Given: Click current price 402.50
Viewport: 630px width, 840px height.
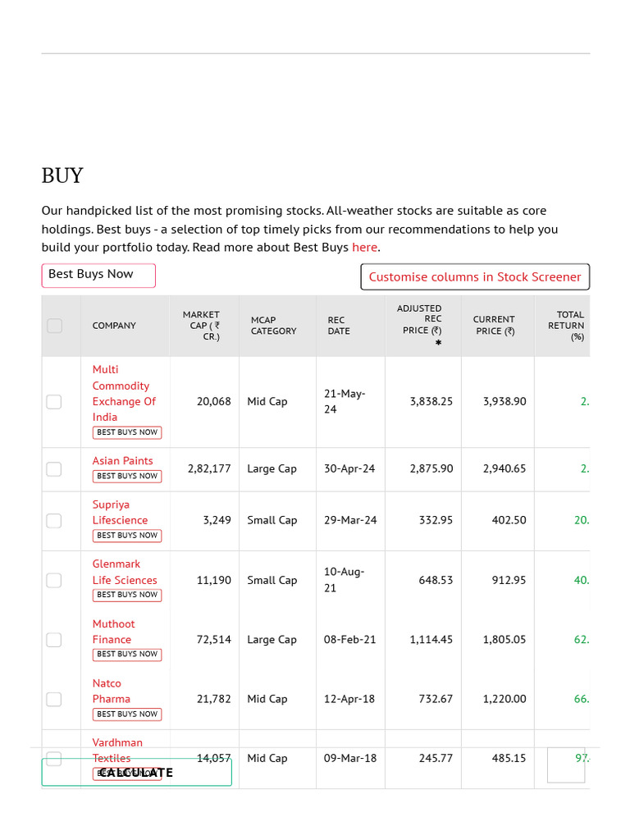Looking at the screenshot, I should coord(509,520).
